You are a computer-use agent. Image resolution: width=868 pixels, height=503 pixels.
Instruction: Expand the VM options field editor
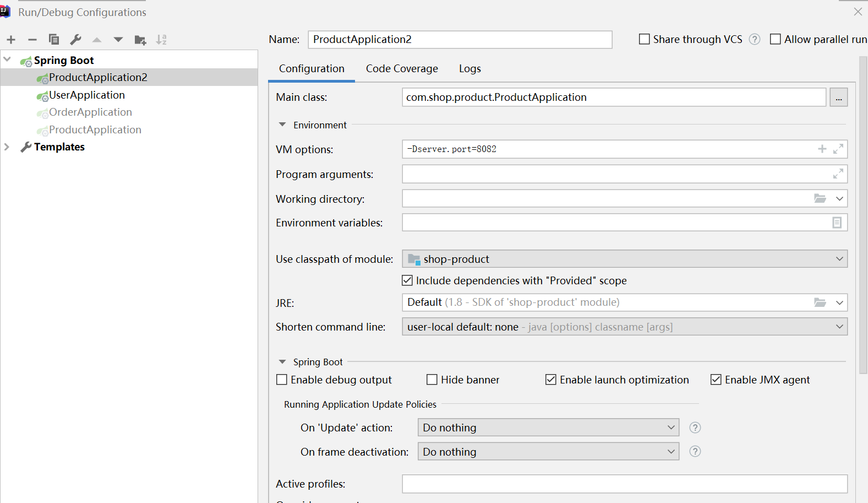(838, 149)
